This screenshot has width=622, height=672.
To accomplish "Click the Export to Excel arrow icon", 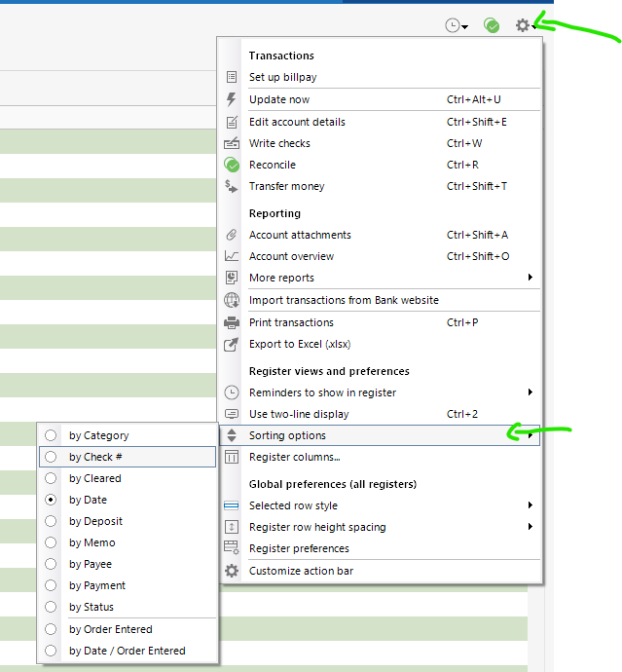I will (232, 344).
